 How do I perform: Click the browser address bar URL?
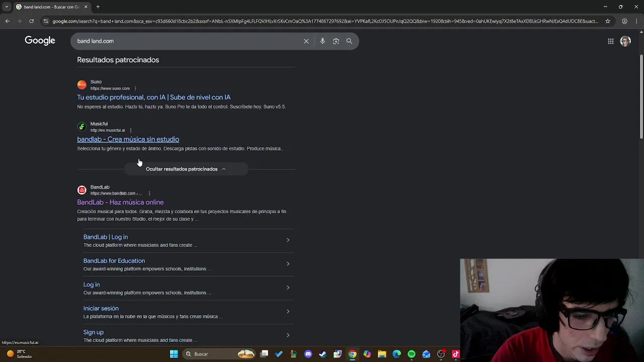(x=325, y=21)
